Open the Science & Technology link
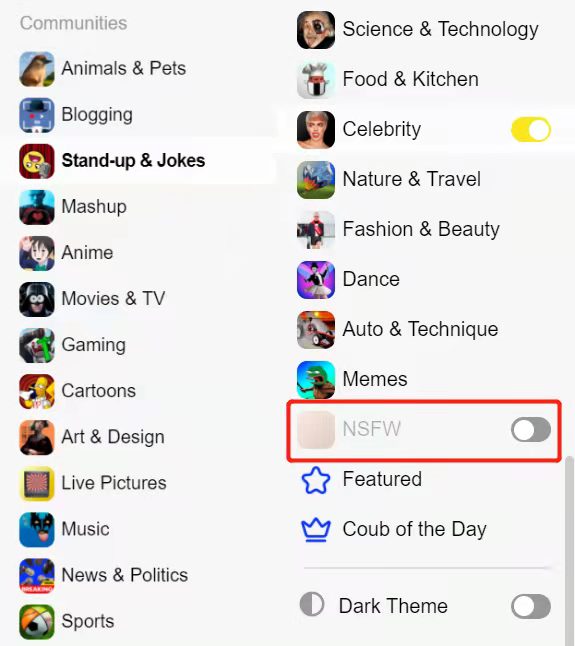This screenshot has width=575, height=646. pyautogui.click(x=440, y=30)
